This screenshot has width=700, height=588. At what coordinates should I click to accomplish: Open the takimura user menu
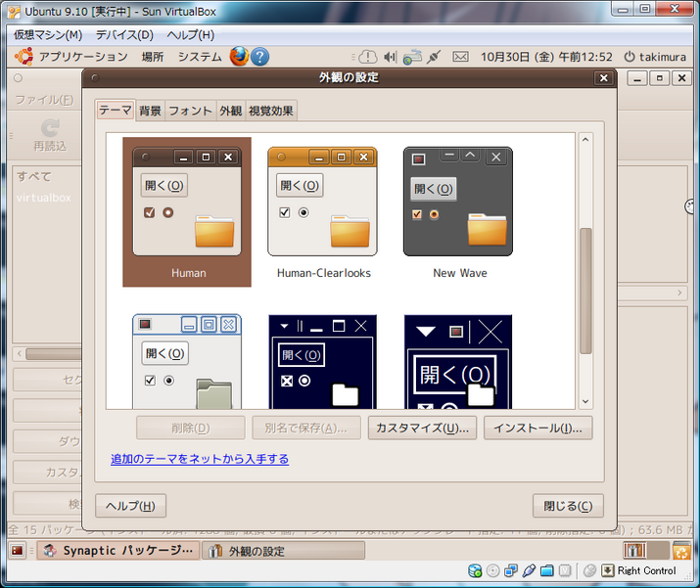tap(663, 57)
